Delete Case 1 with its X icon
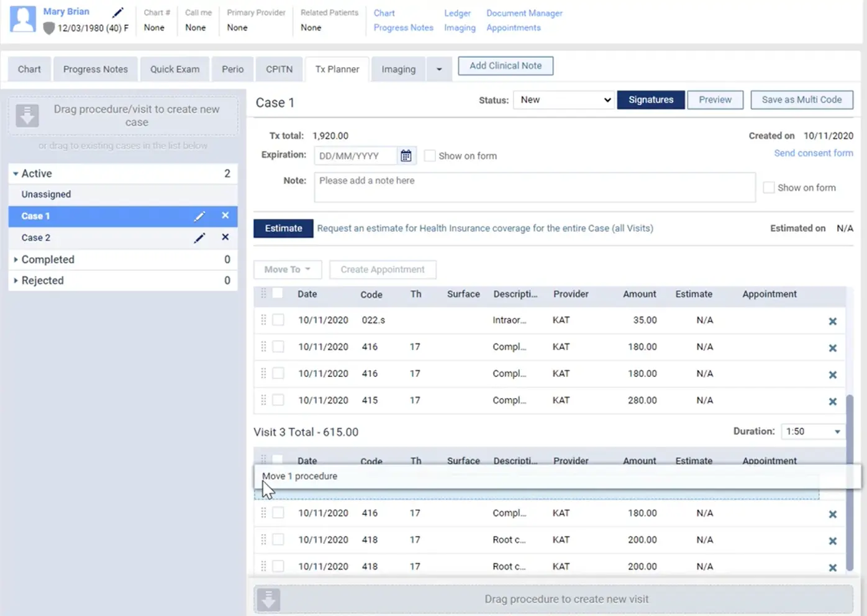Image resolution: width=867 pixels, height=616 pixels. tap(225, 215)
